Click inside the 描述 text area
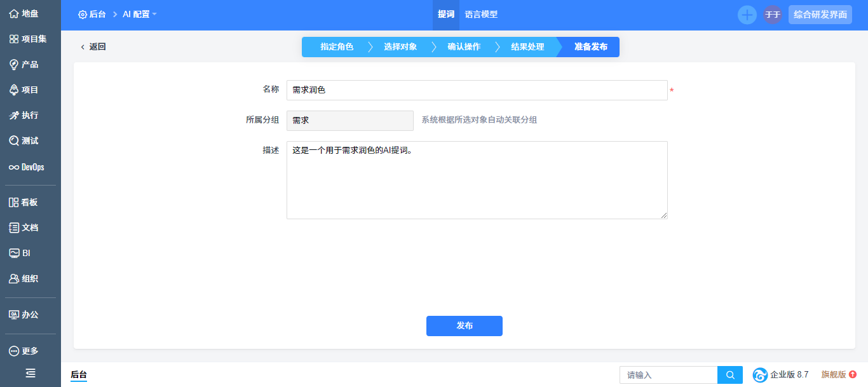Viewport: 868px width, 387px height. [x=477, y=184]
